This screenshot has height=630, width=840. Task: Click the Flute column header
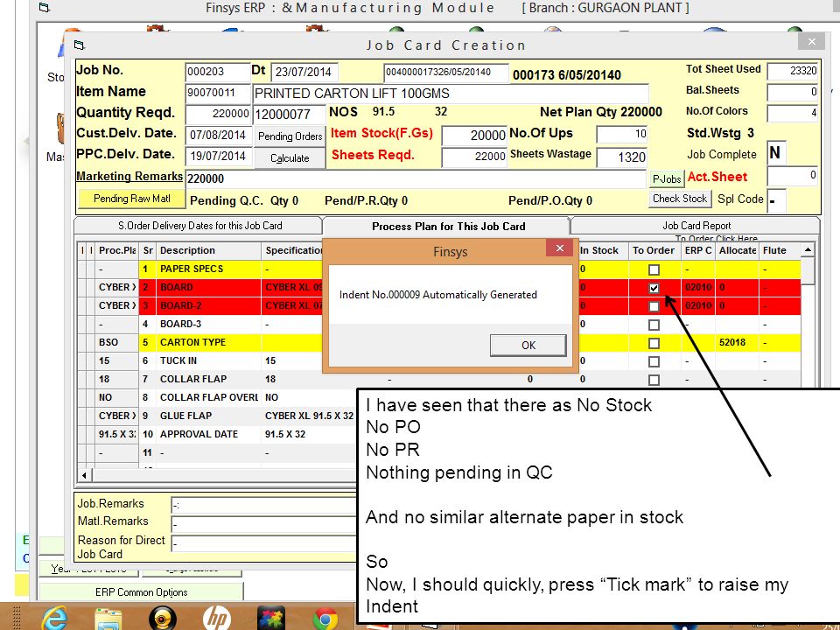[780, 250]
